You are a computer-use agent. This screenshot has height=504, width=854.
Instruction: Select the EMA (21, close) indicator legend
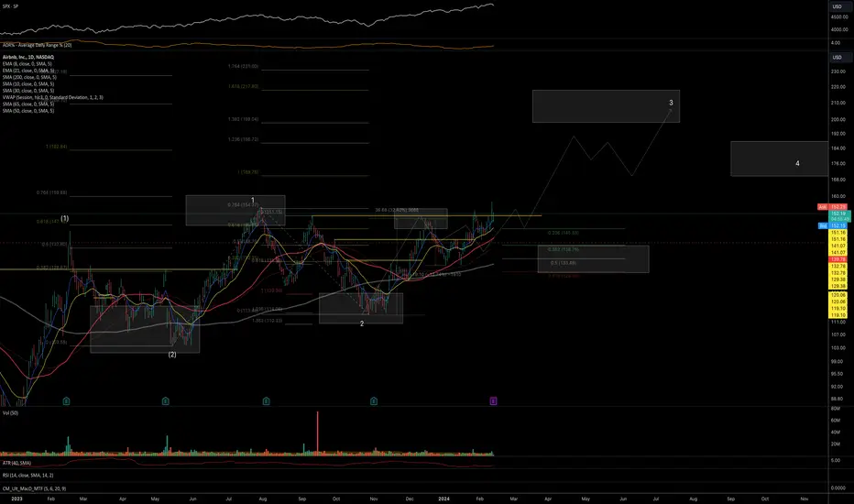click(x=28, y=71)
